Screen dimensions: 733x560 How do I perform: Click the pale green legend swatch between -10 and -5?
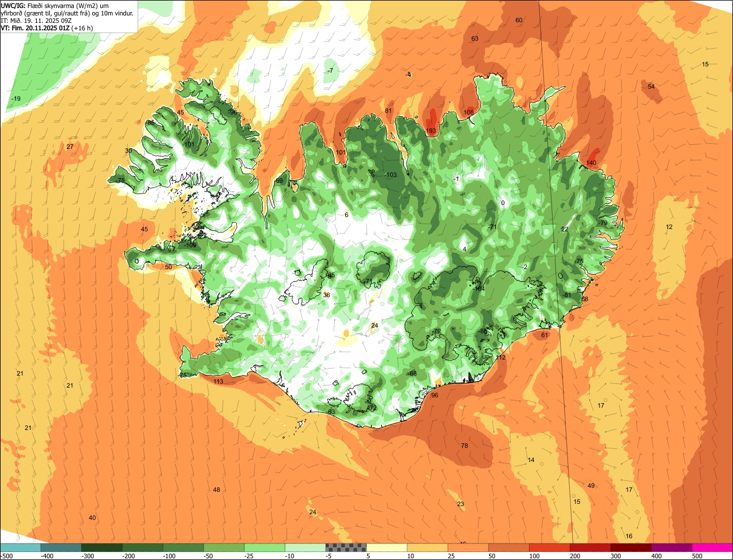coord(305,547)
